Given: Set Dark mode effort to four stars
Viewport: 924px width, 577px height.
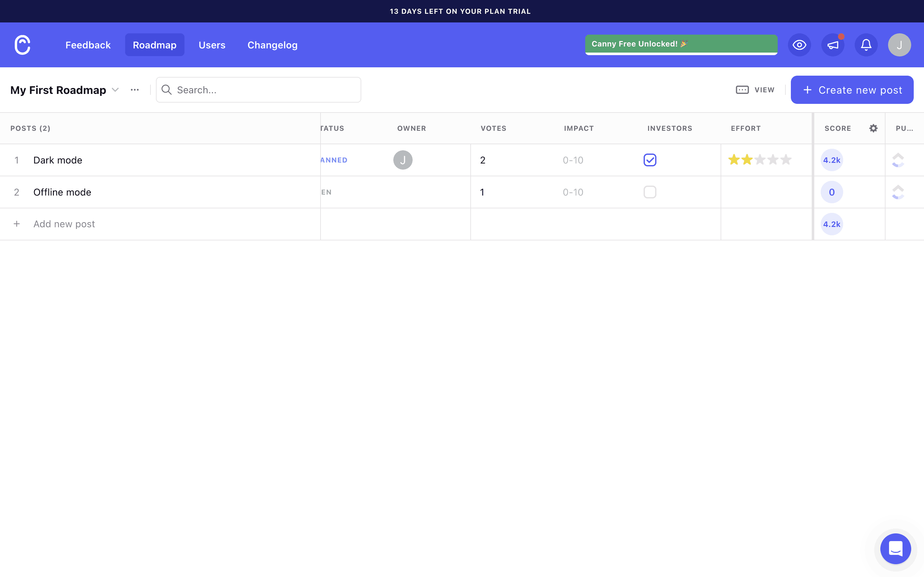Looking at the screenshot, I should coord(773,160).
